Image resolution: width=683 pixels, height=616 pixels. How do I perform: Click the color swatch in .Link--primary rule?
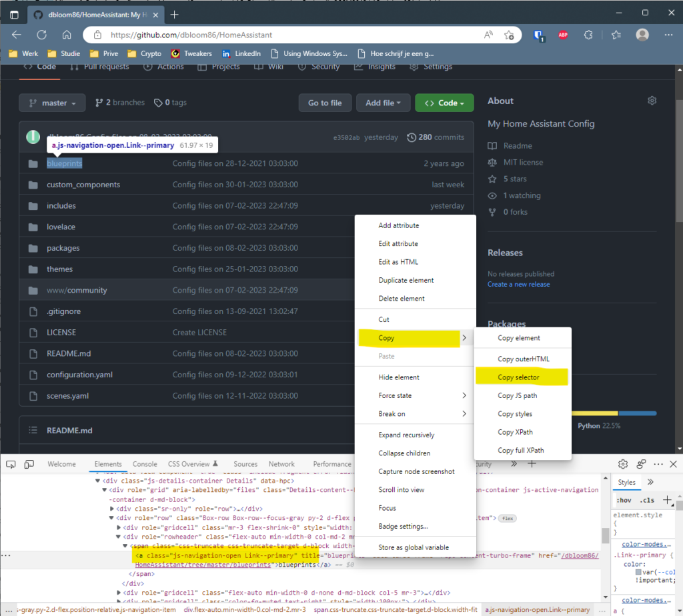[x=638, y=572]
